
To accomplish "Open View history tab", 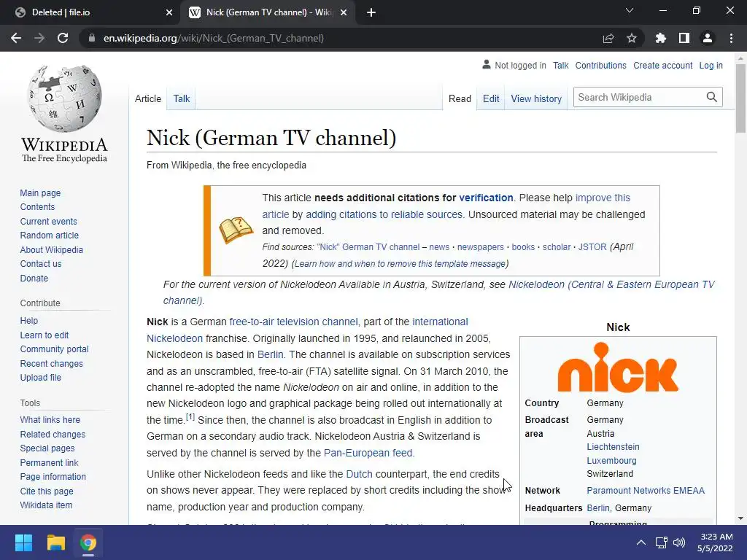I will pyautogui.click(x=536, y=98).
